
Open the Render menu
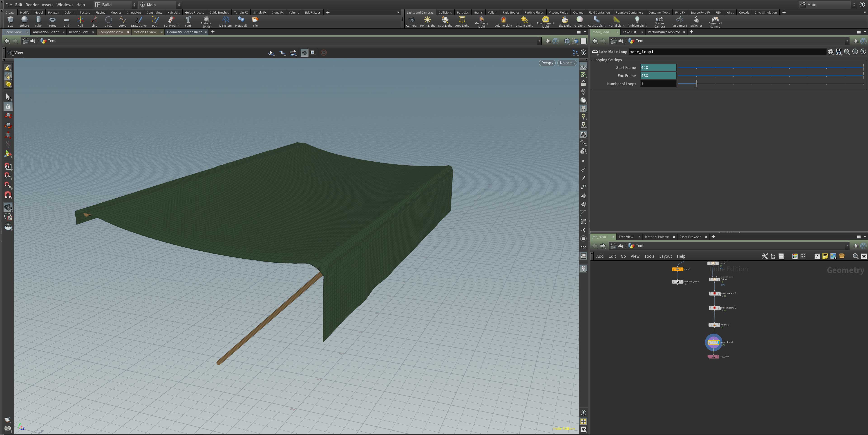tap(32, 5)
